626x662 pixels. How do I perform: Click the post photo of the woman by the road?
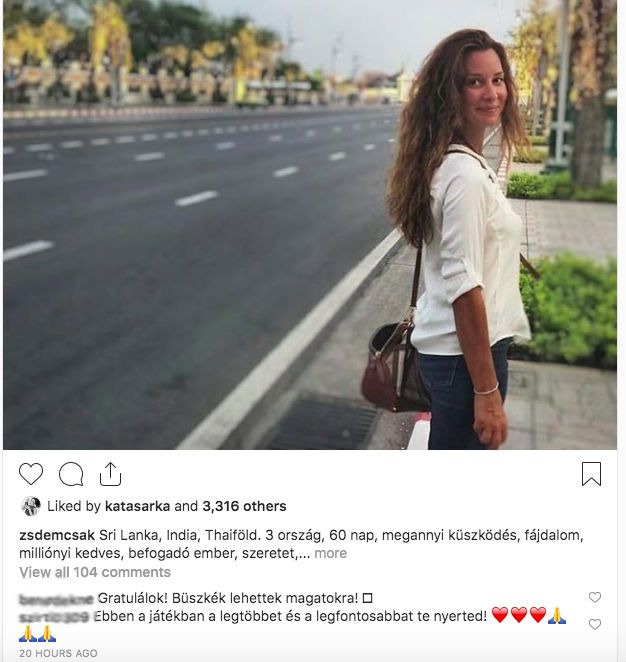coord(310,225)
